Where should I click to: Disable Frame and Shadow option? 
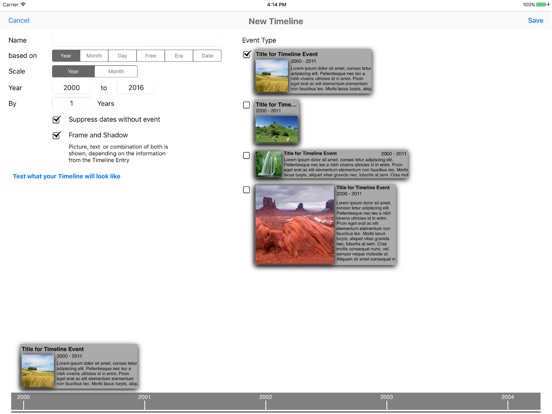point(56,135)
